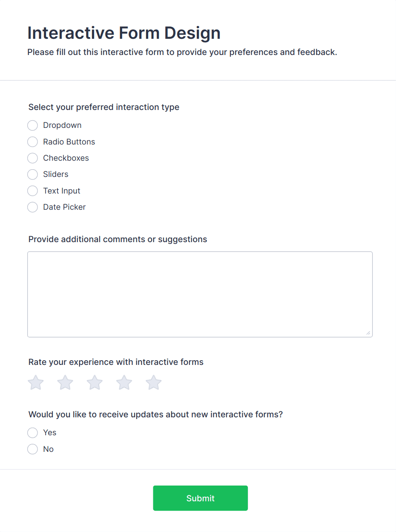Grab the textarea resize handle corner
The width and height of the screenshot is (396, 532).
(368, 333)
